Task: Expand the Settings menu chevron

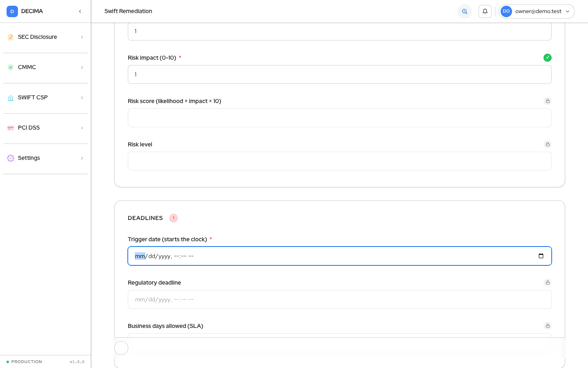Action: (x=82, y=158)
